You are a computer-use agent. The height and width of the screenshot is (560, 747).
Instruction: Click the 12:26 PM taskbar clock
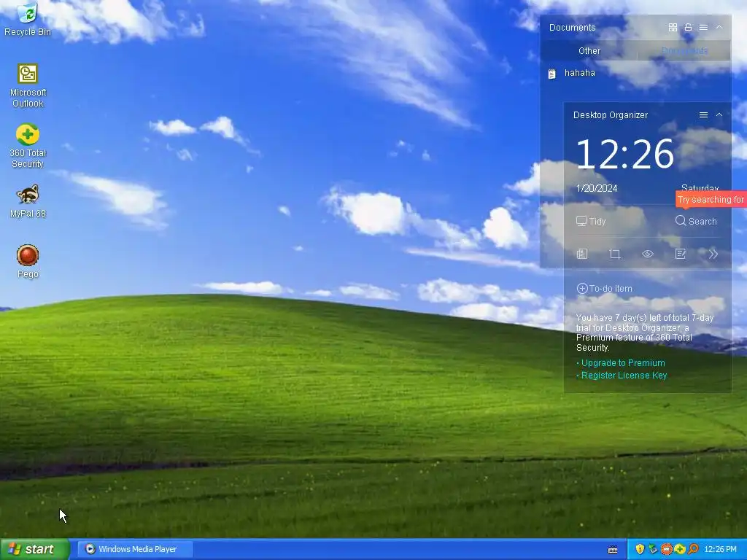720,549
